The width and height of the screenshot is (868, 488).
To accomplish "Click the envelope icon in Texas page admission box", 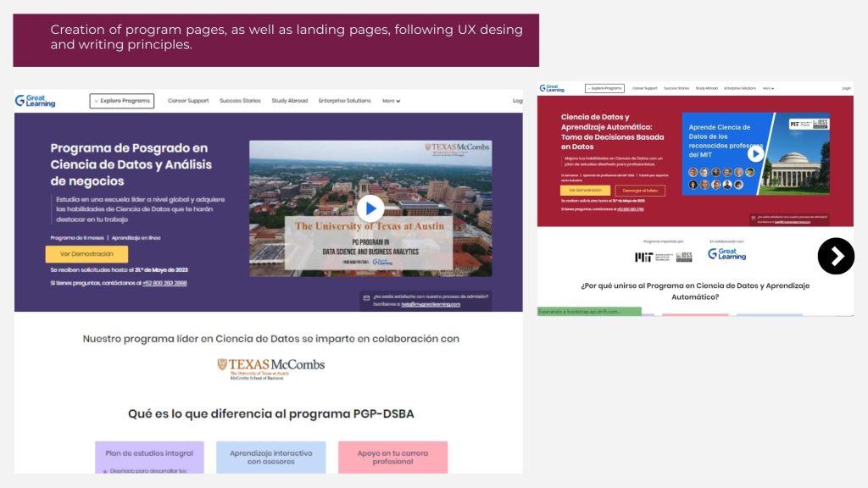I will pos(366,297).
